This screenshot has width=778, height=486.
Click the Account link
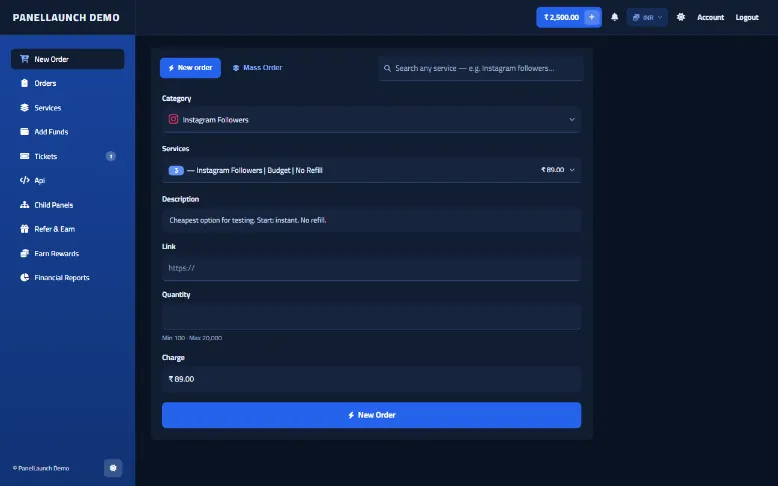click(710, 17)
